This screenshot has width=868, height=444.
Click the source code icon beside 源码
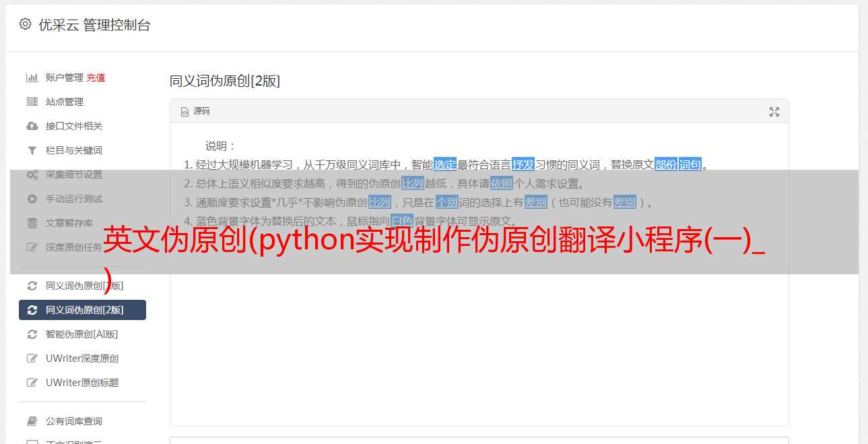point(185,112)
